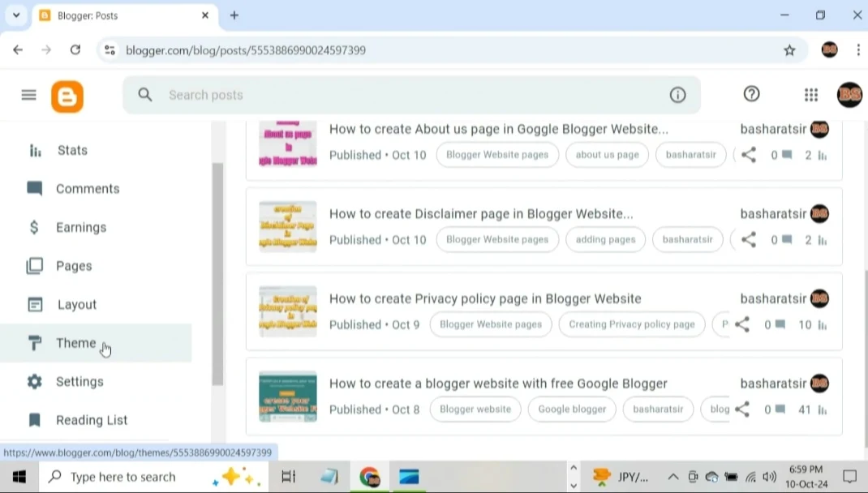This screenshot has width=868, height=493.
Task: Open the About us post thumbnail
Action: pos(288,143)
